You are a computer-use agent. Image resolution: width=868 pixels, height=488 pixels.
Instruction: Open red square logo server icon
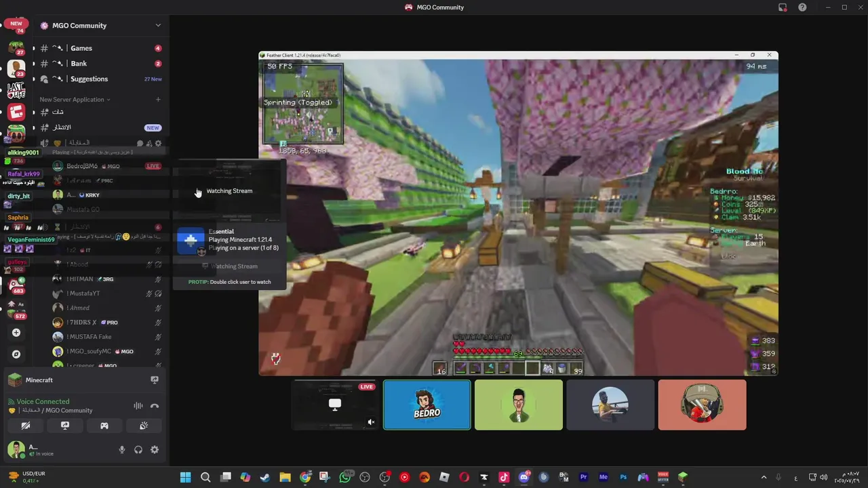[16, 112]
